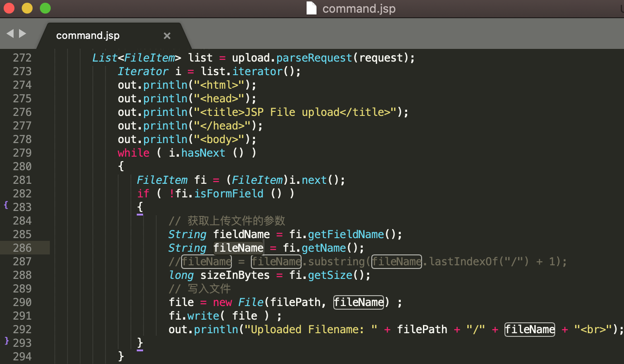
Task: Close the command.jsp tab
Action: 167,36
